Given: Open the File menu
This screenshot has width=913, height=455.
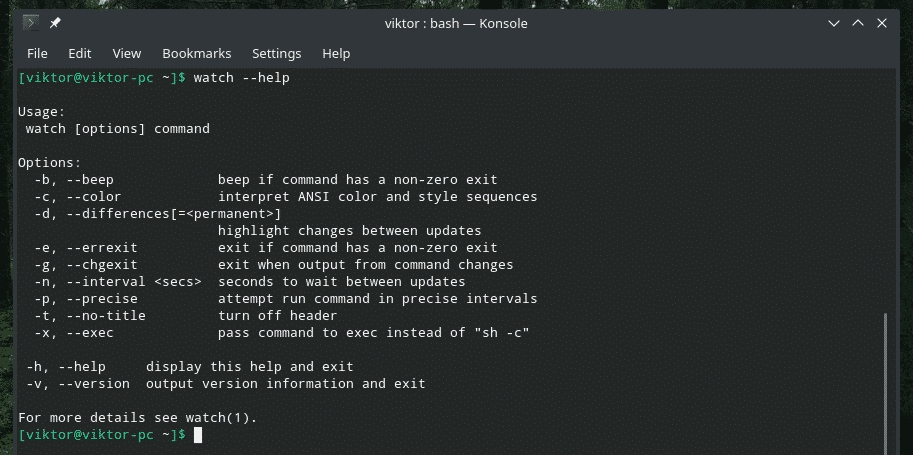Looking at the screenshot, I should coord(37,53).
